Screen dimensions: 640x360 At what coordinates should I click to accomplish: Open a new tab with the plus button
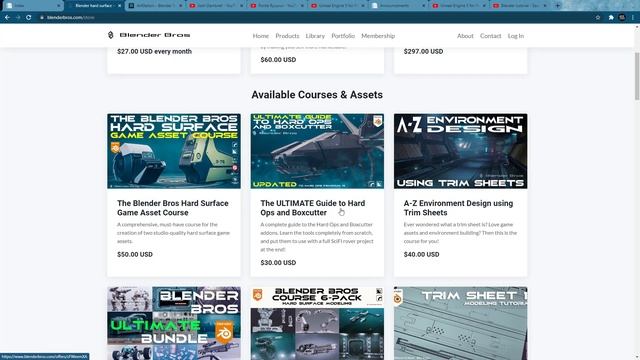[558, 6]
